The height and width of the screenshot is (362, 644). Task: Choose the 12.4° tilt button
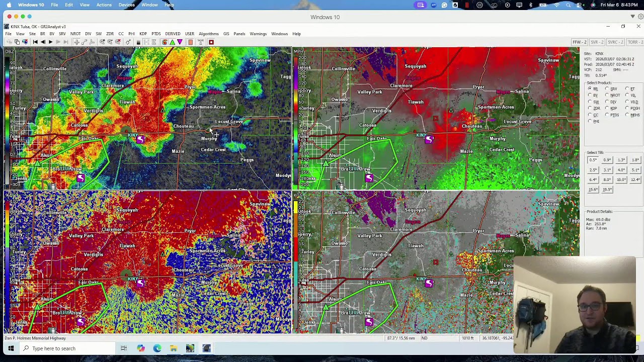click(x=635, y=179)
